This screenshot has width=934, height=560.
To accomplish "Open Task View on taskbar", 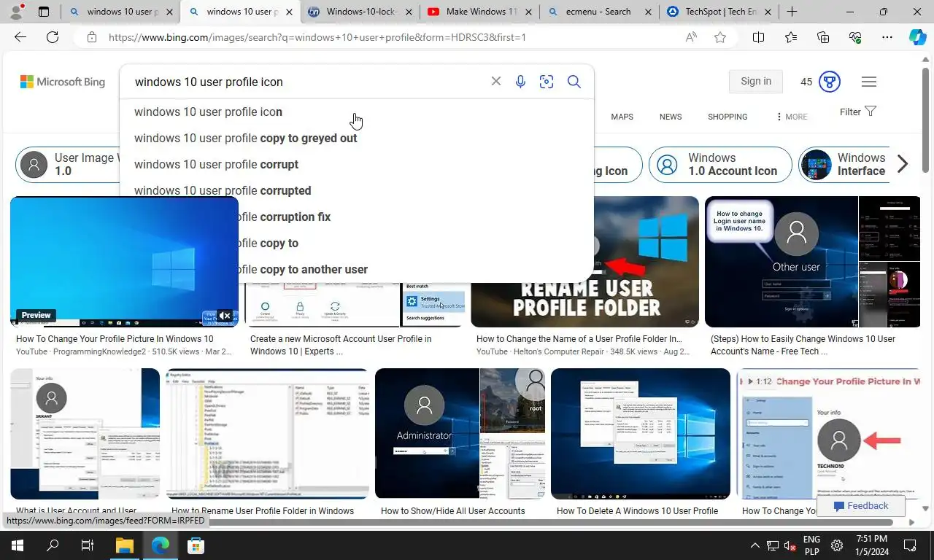I will click(x=88, y=545).
